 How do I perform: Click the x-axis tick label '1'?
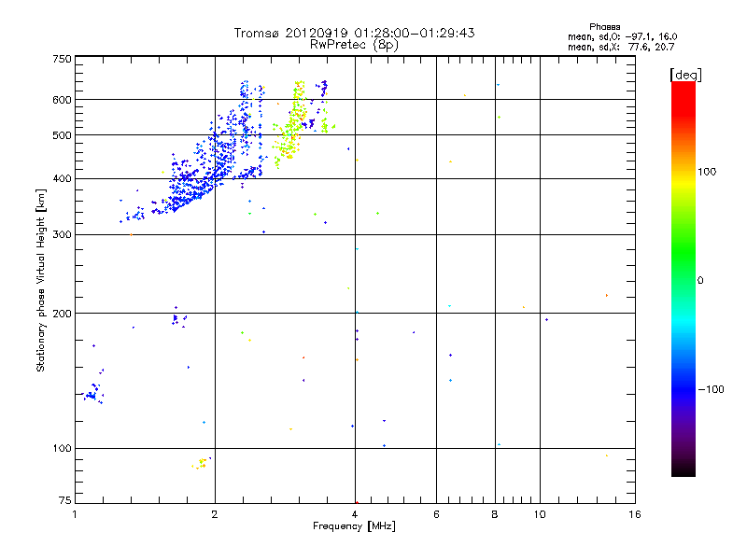click(x=75, y=514)
